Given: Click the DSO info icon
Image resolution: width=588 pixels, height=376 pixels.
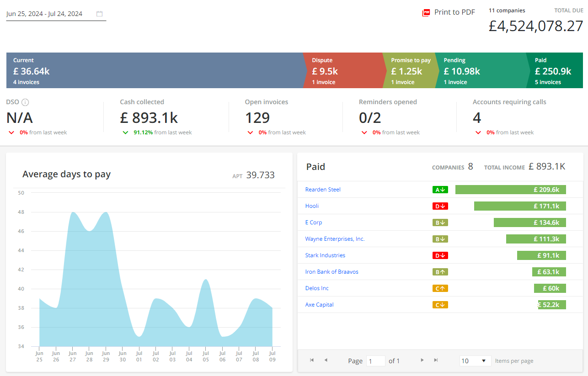Looking at the screenshot, I should (x=26, y=102).
